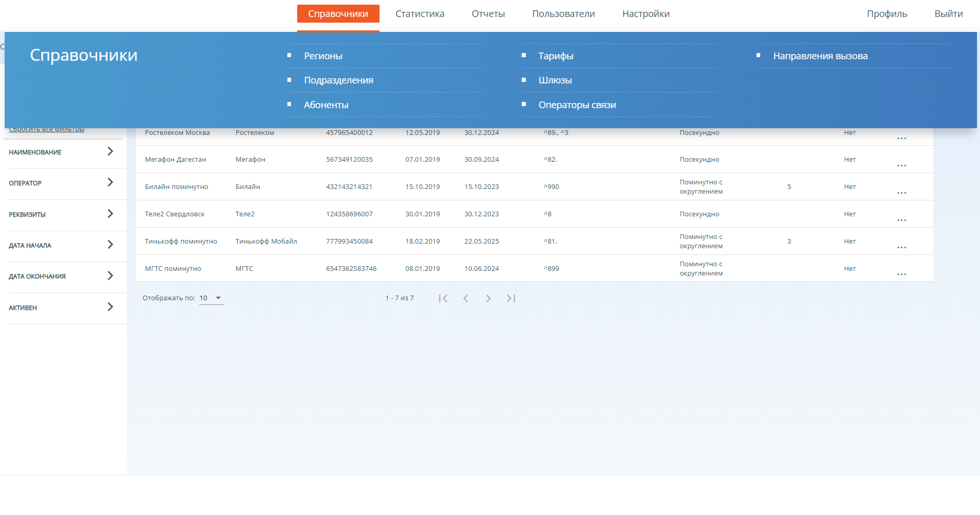Viewport: 980px width, 515px height.
Task: Select Регионы in Справочники menu
Action: (323, 56)
